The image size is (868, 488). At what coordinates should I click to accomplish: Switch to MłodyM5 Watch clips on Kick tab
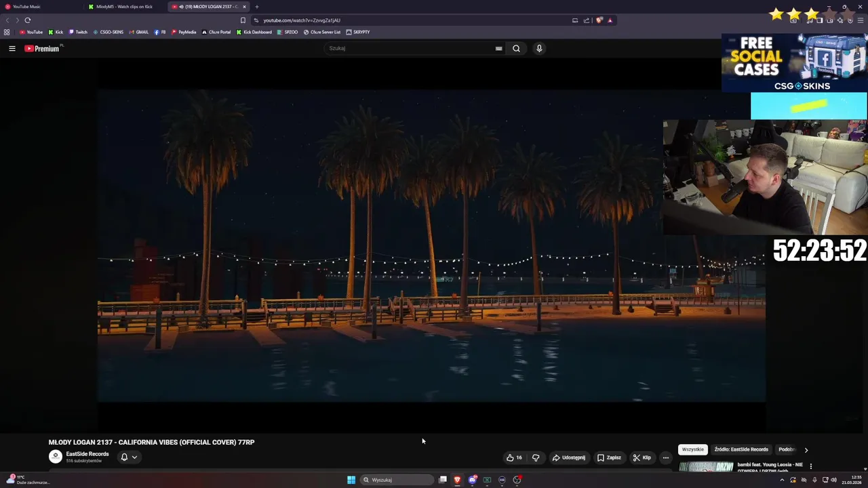click(x=123, y=7)
